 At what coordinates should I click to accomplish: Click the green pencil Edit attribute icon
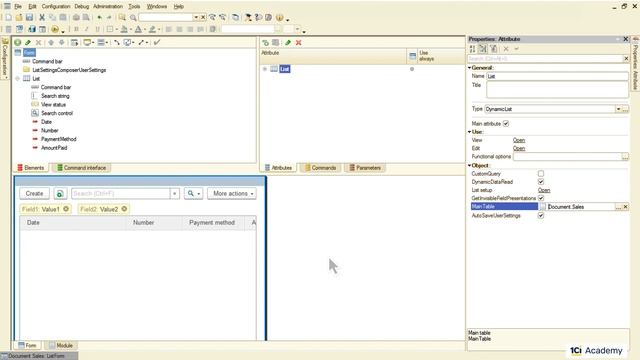288,42
